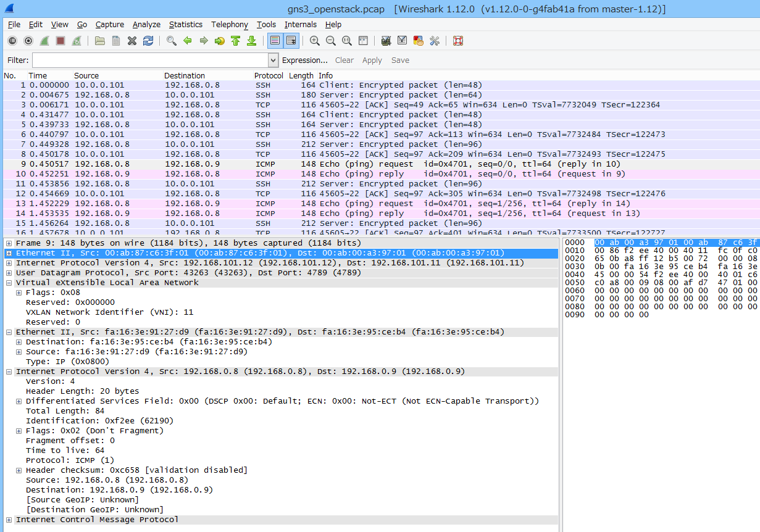Image resolution: width=760 pixels, height=532 pixels.
Task: Zoom in on the packet list
Action: click(x=314, y=40)
